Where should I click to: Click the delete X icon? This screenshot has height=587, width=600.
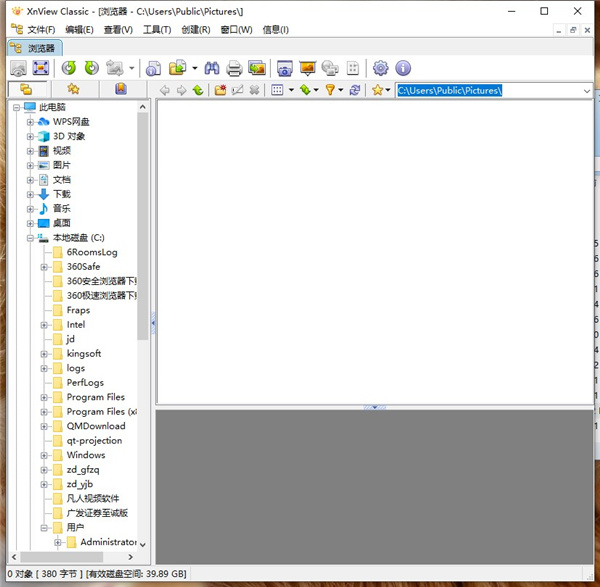point(254,90)
